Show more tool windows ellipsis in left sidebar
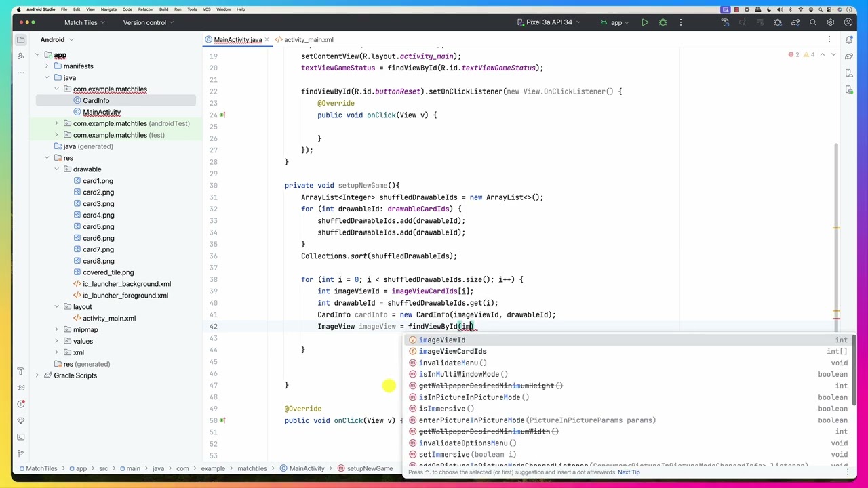The width and height of the screenshot is (868, 488). 21,73
